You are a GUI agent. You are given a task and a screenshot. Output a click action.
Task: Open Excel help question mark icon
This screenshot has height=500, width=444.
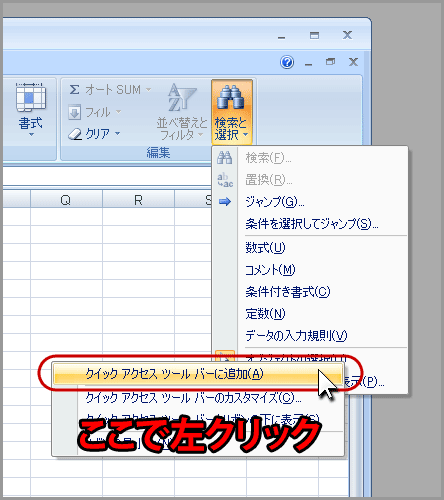[x=287, y=62]
